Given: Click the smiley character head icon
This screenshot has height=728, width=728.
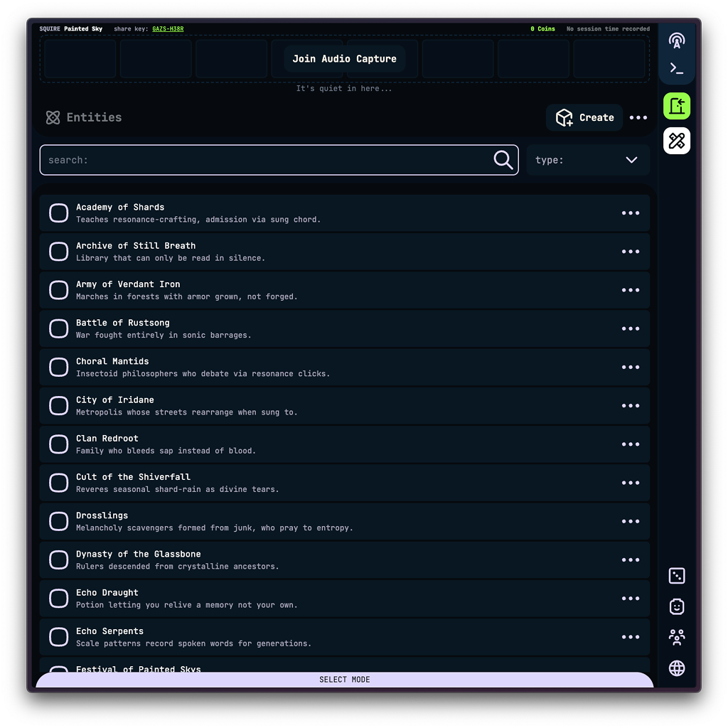Looking at the screenshot, I should [x=677, y=606].
